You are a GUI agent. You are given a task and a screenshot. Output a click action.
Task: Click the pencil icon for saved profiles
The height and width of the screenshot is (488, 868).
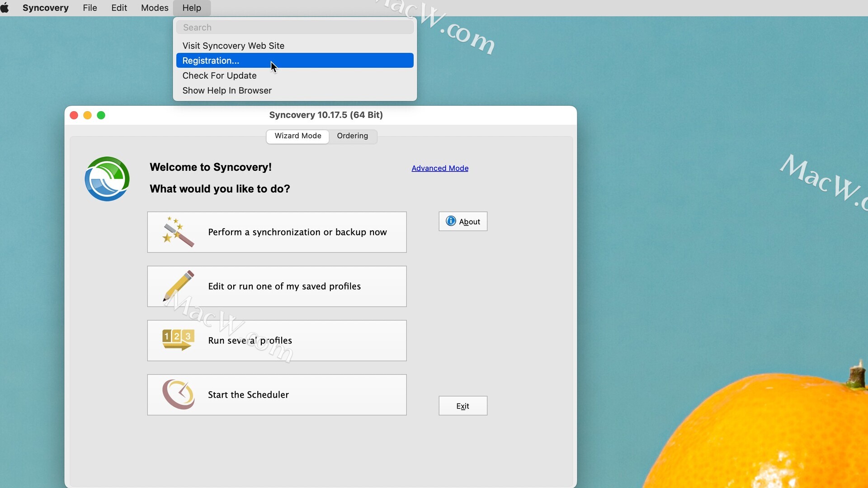[x=178, y=286]
